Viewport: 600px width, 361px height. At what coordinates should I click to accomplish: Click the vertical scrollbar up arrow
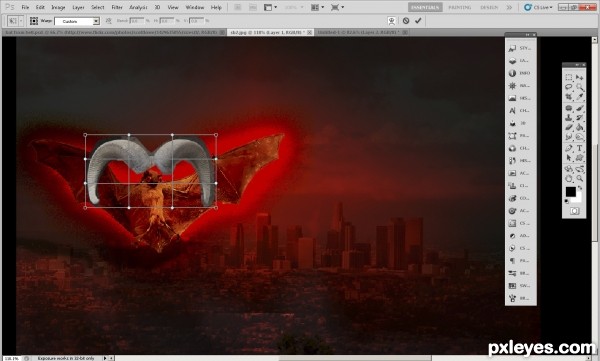tap(595, 39)
